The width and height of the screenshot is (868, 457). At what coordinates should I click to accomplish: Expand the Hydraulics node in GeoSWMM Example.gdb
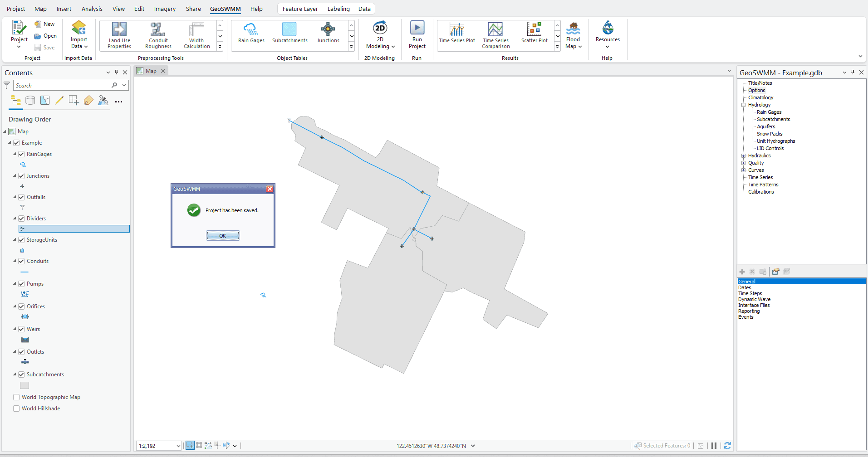click(744, 156)
